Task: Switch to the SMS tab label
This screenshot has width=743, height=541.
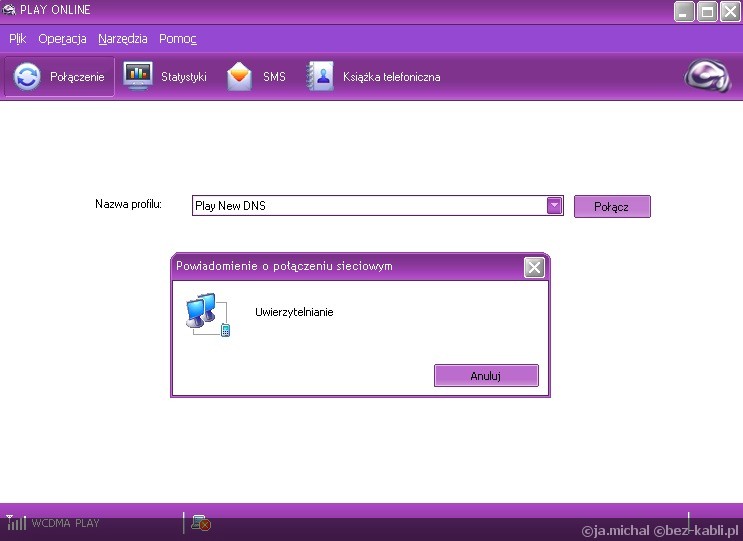Action: tap(274, 77)
